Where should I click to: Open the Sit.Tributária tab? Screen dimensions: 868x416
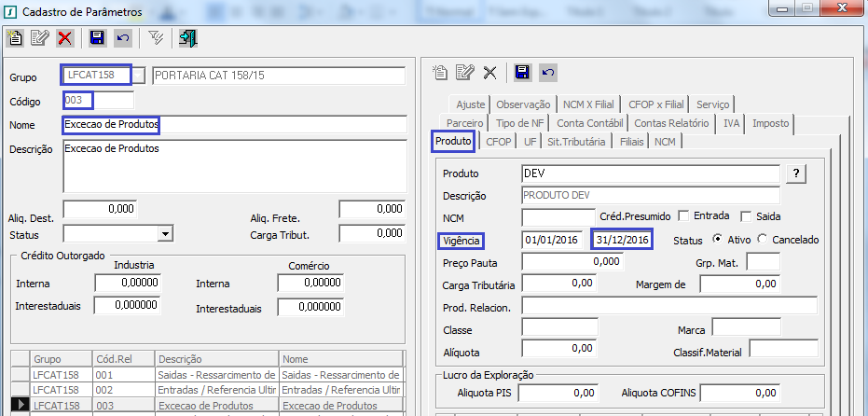coord(577,142)
